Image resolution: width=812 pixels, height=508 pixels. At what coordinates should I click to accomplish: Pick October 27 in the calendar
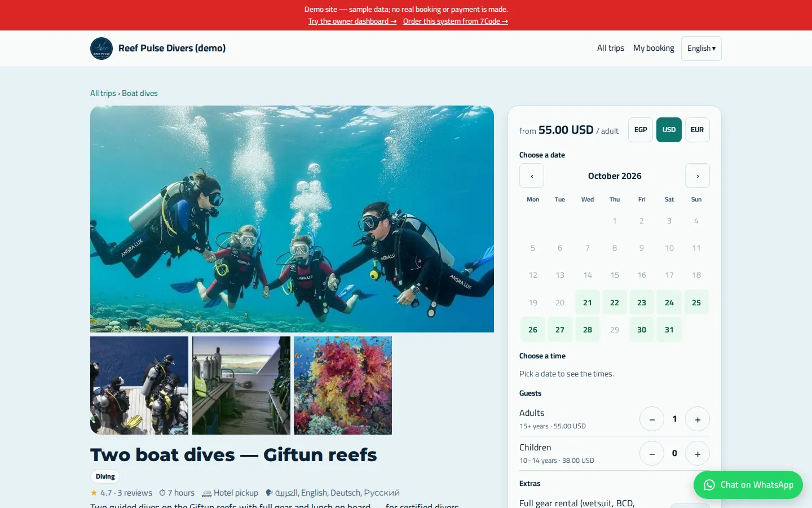point(560,330)
